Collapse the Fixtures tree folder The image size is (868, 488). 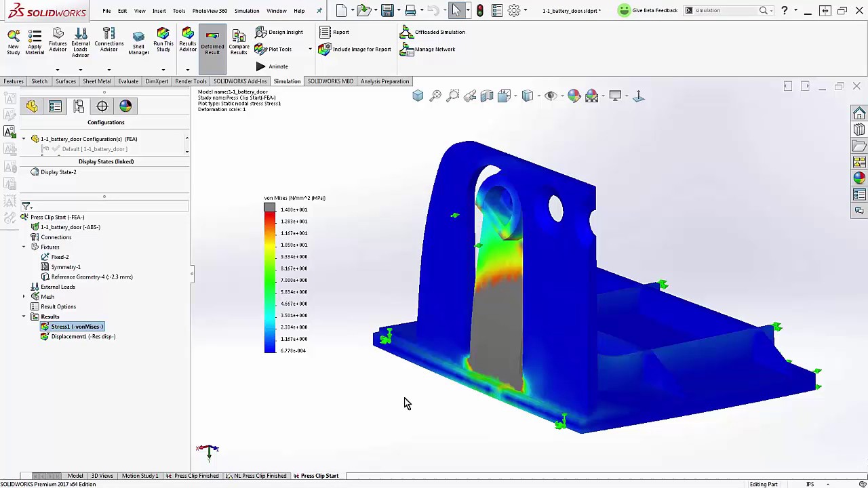(24, 247)
